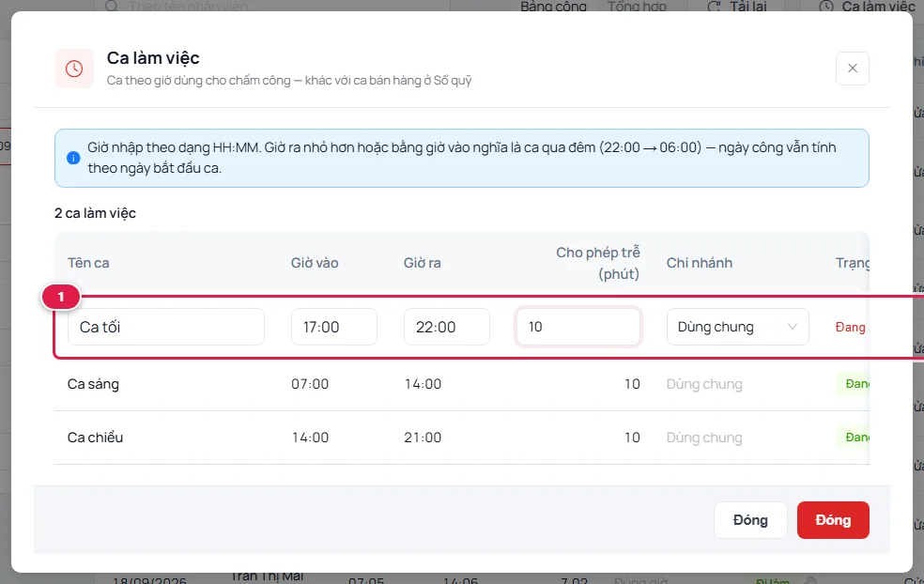Click the 07:00 start time of Ca sáng
The width and height of the screenshot is (924, 584).
coord(310,384)
